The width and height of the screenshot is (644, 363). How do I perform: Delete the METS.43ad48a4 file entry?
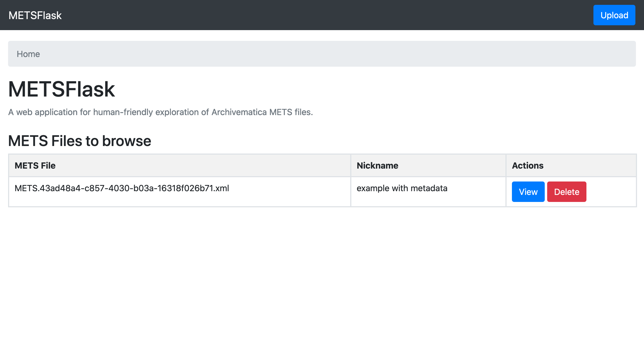567,192
